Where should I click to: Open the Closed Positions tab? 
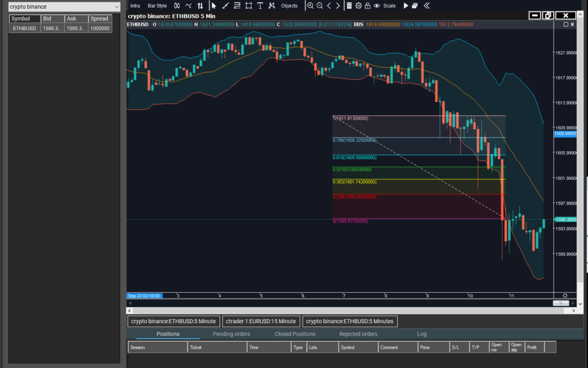[295, 334]
